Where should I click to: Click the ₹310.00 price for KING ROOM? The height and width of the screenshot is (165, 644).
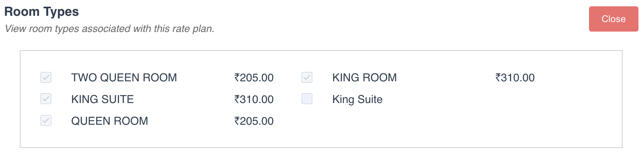click(515, 77)
